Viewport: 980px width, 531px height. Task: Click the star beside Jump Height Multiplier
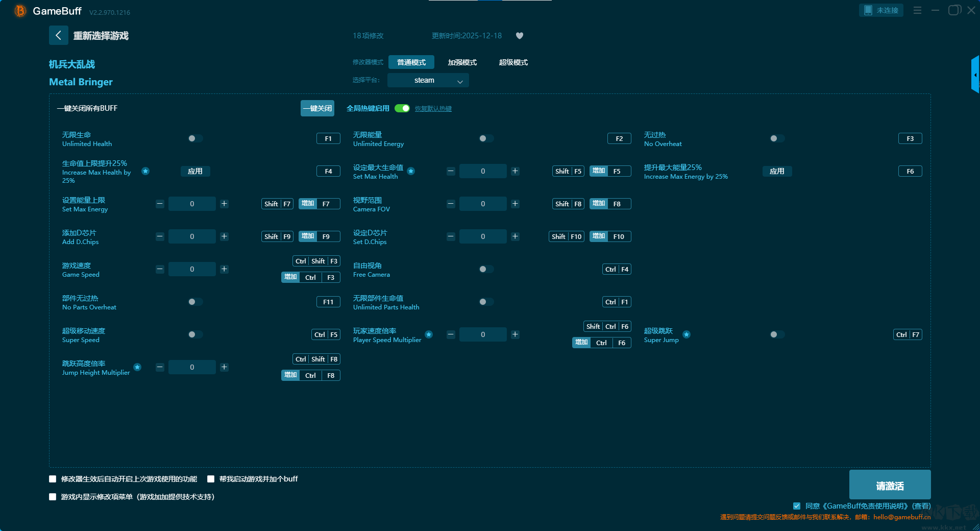137,367
